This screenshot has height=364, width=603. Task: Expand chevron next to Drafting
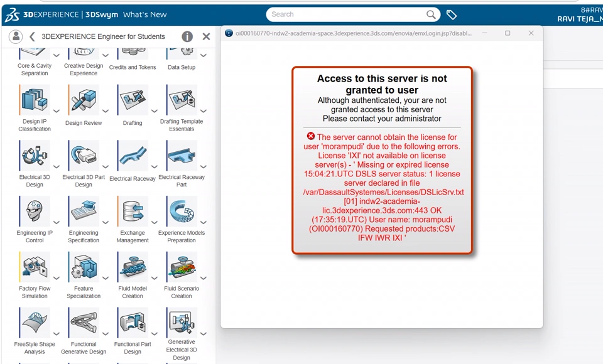click(155, 111)
